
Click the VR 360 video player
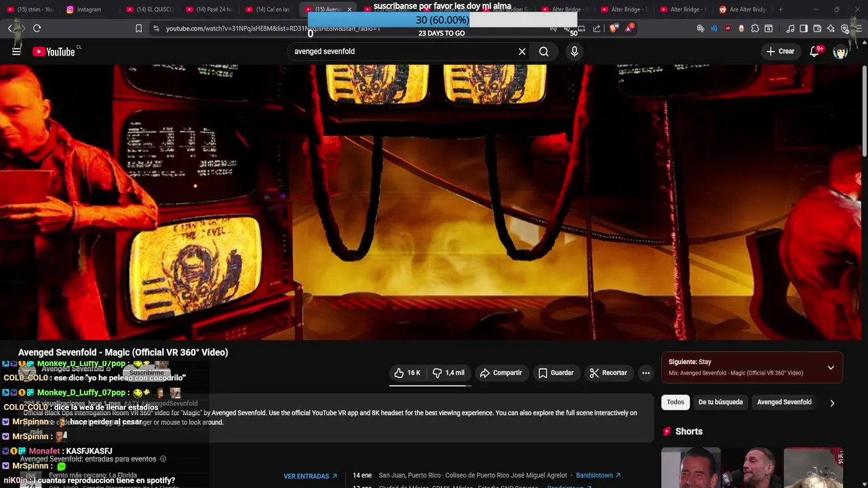click(x=431, y=202)
